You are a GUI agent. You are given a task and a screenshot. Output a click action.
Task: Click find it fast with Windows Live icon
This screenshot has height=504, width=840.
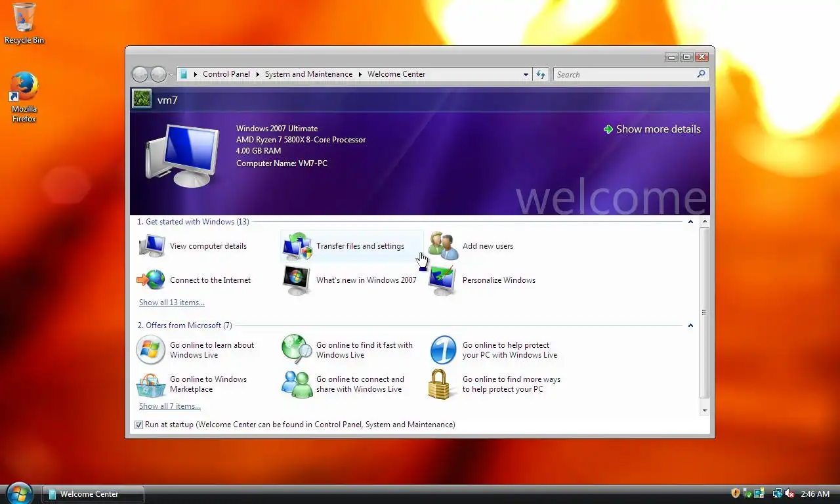(297, 350)
